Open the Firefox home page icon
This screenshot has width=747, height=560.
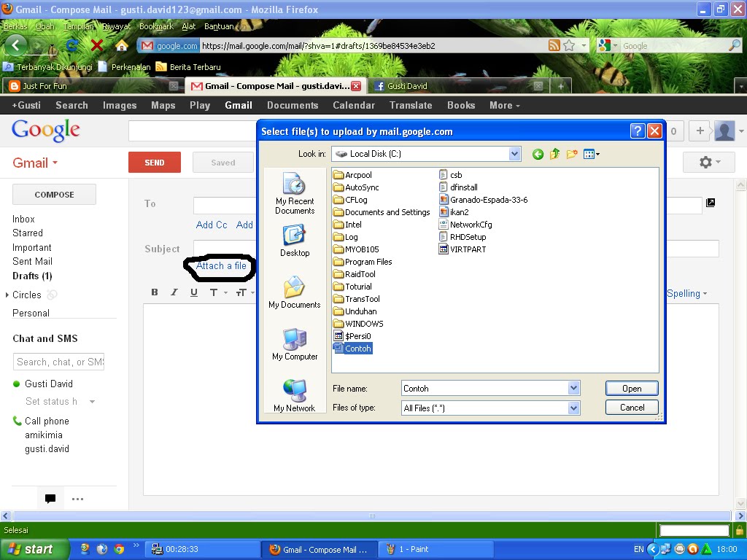coord(122,46)
